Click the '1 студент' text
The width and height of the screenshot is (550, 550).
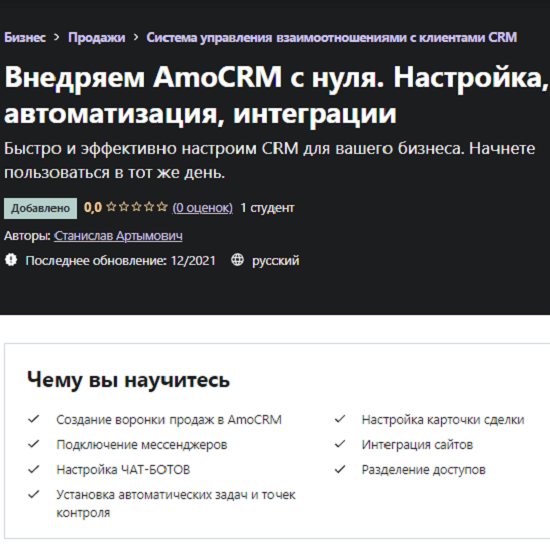point(267,208)
